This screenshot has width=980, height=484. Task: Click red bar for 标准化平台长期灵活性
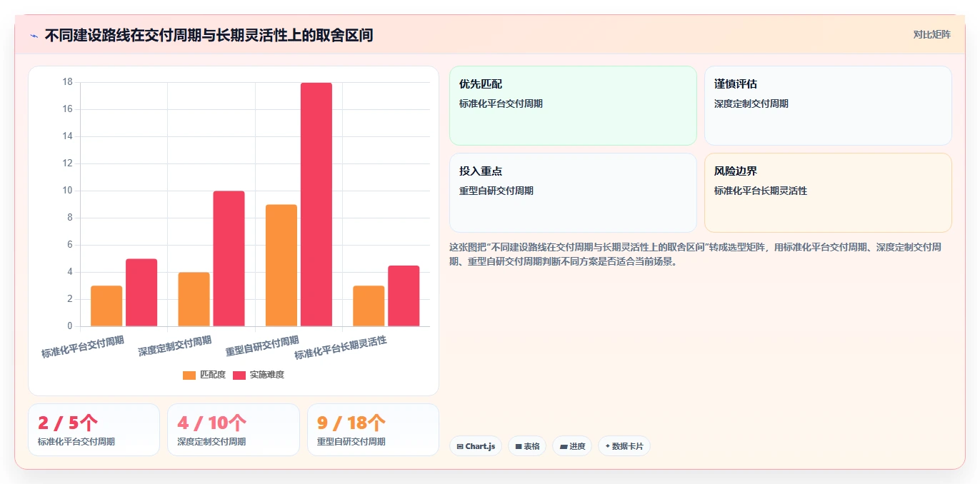[x=404, y=296]
